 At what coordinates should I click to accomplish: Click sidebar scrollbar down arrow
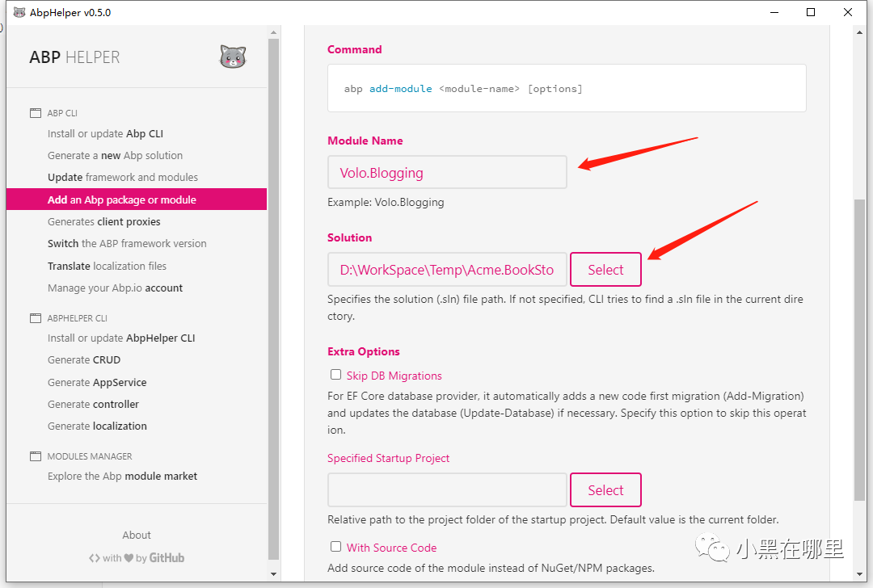pos(273,574)
